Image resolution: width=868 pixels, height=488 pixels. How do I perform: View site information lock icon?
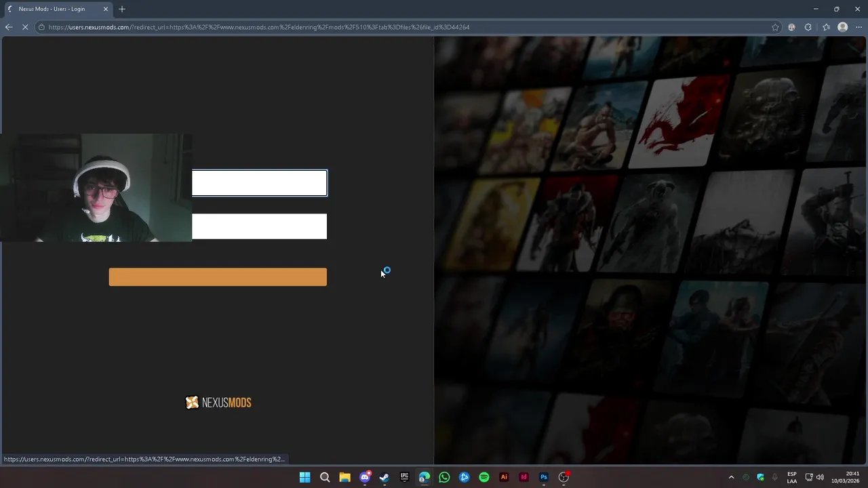(41, 27)
